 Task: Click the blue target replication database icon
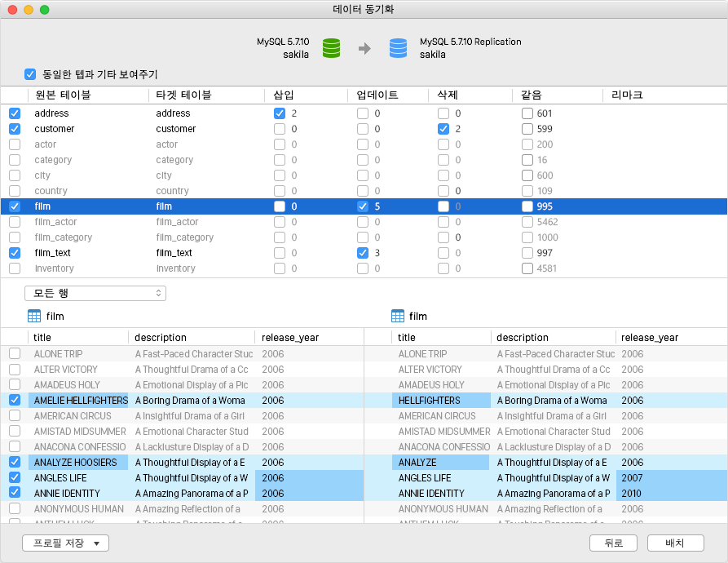click(x=398, y=48)
